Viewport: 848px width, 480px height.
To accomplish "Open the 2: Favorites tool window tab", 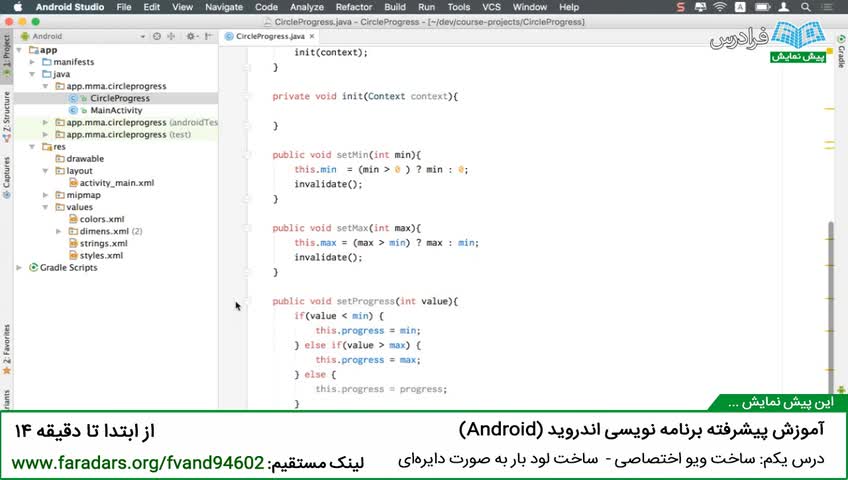I will 6,349.
